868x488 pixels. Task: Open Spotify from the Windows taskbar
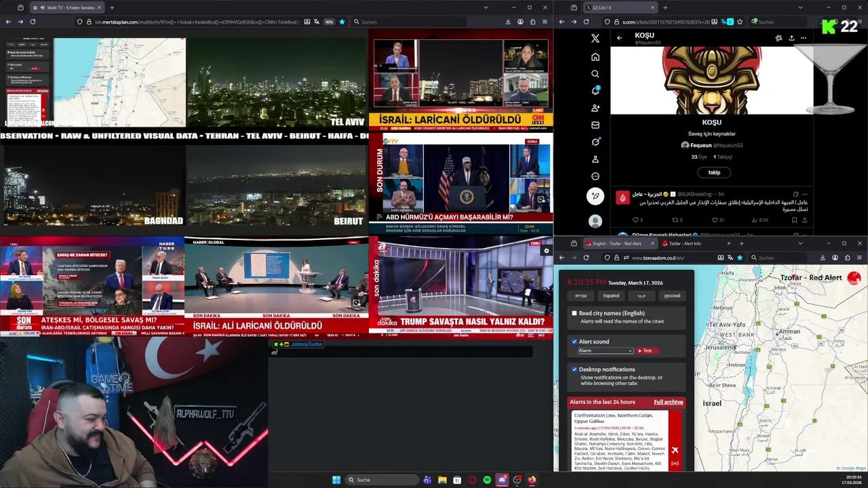[x=487, y=480]
